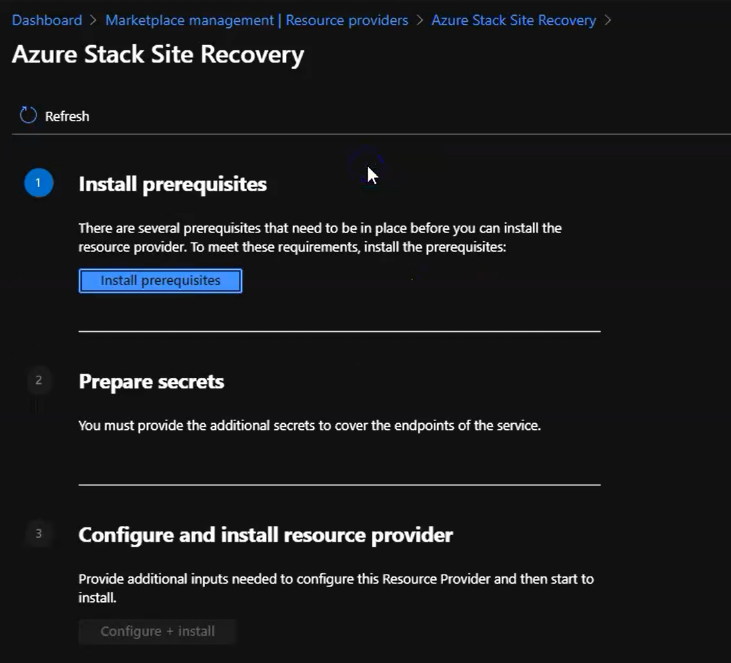This screenshot has width=731, height=663.
Task: Open Marketplace management | Resource providers breadcrumb
Action: click(256, 20)
